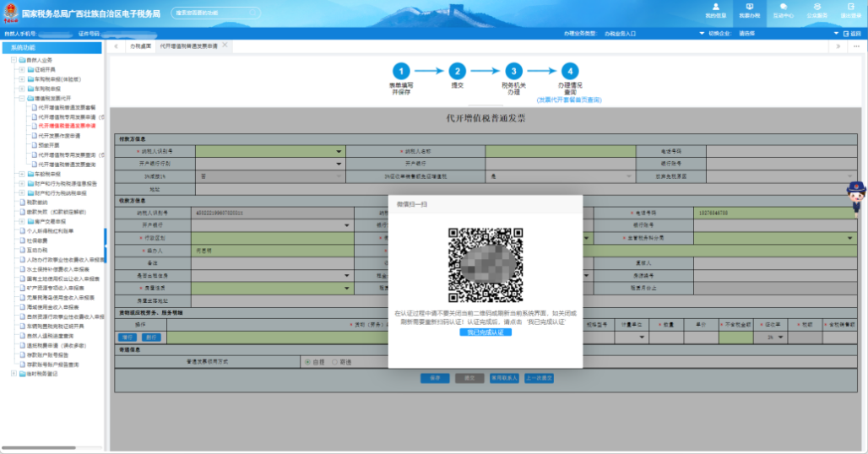Screen dimensions: 868x454
Task: Expand the 临时税务登记 tree node
Action: pyautogui.click(x=14, y=374)
